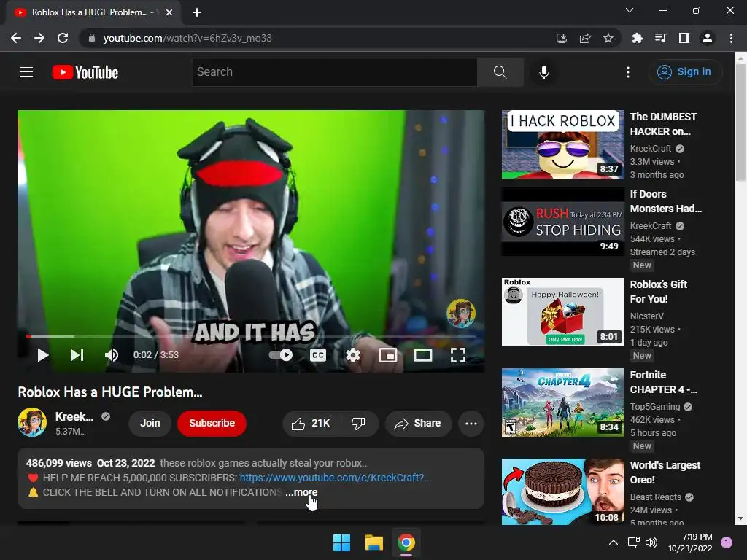Open Chrome three-dot menu
747x560 pixels.
(731, 38)
